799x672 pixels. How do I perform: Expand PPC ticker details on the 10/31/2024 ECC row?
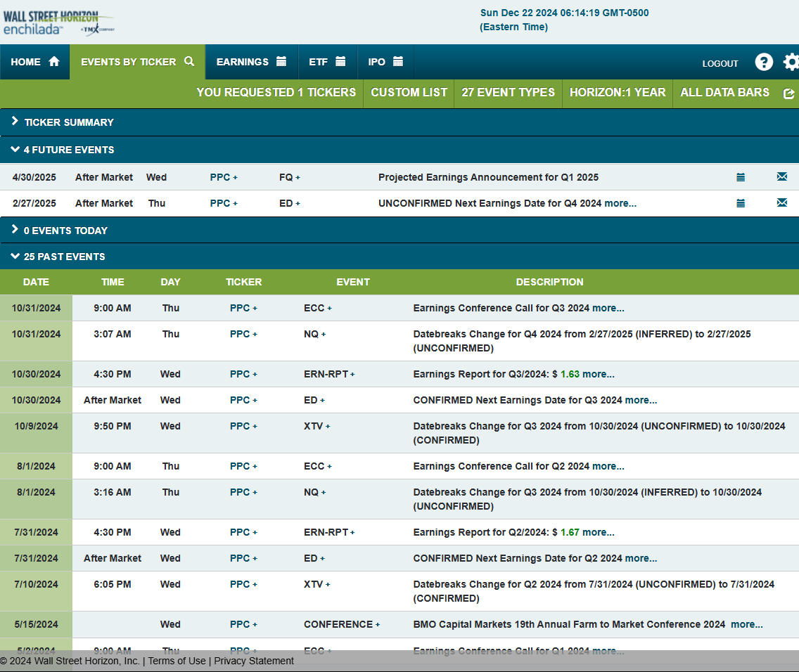click(x=254, y=308)
